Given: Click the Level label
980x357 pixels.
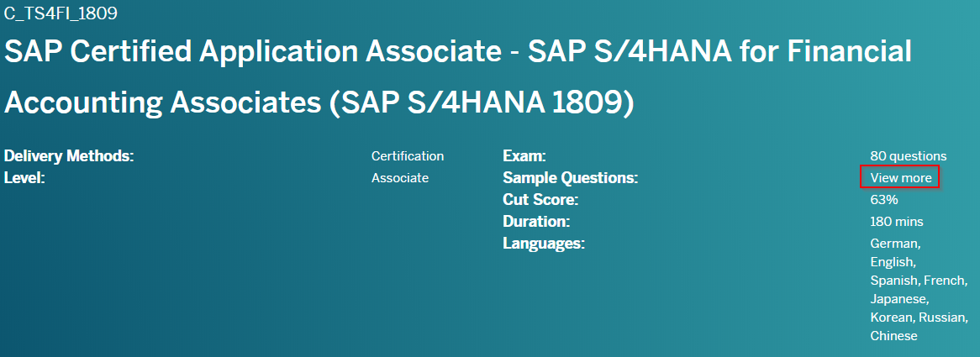Looking at the screenshot, I should coord(24,177).
